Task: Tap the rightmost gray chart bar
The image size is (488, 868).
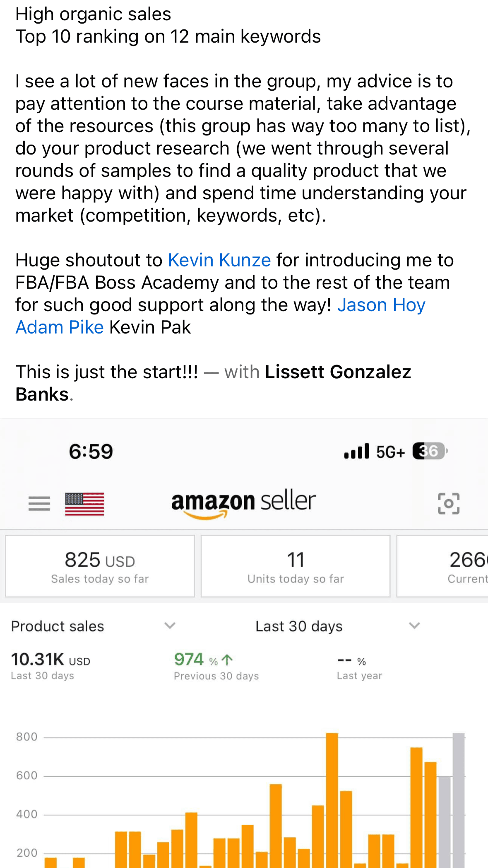Action: point(459,800)
